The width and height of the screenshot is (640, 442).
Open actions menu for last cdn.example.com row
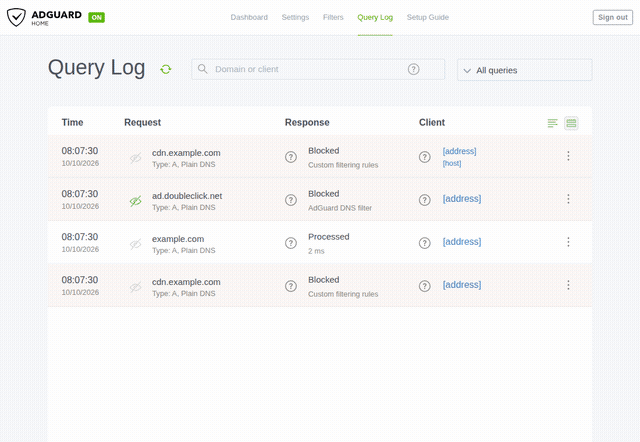pos(568,285)
